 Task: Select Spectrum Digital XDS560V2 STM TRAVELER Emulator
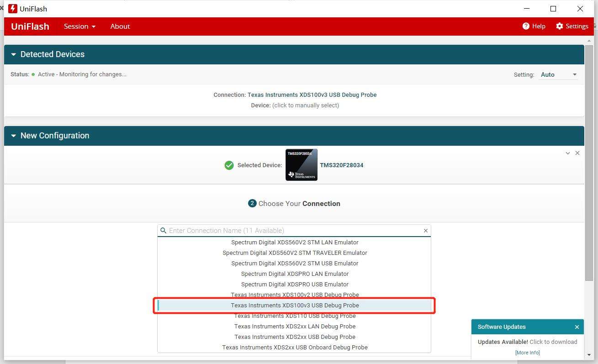pyautogui.click(x=295, y=253)
